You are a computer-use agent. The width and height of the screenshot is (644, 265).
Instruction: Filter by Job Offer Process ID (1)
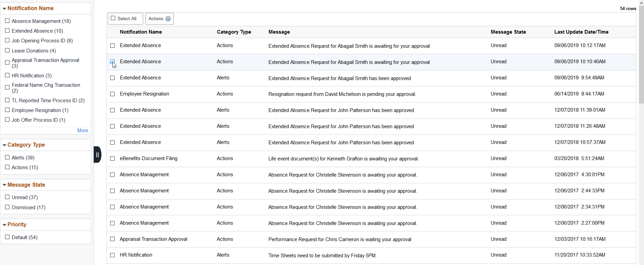coord(7,120)
